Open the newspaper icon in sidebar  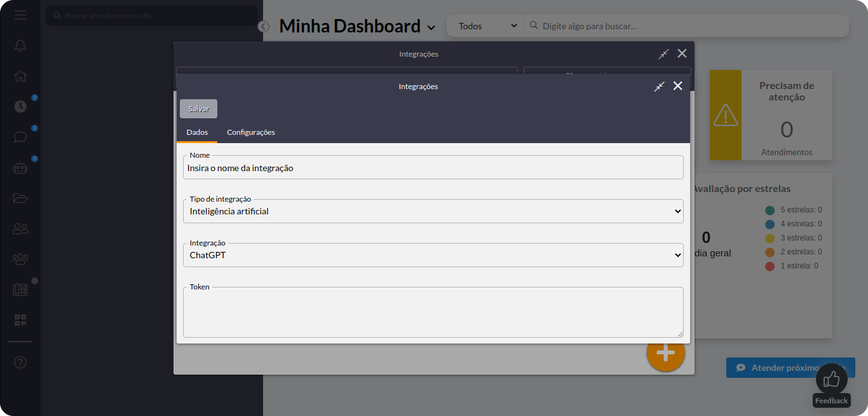(20, 289)
